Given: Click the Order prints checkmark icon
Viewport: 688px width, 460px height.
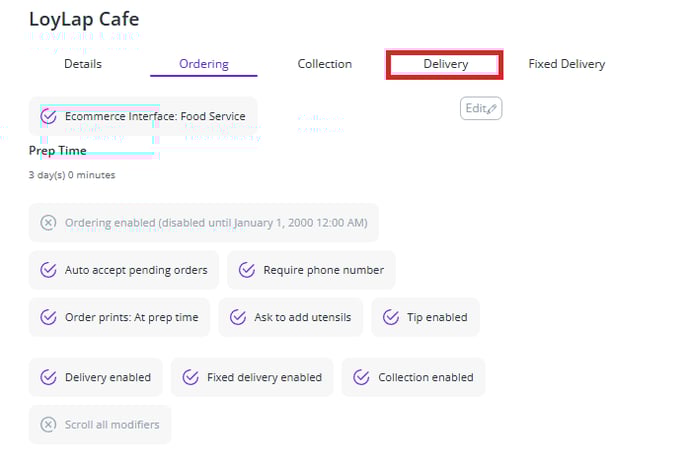Looking at the screenshot, I should (48, 317).
